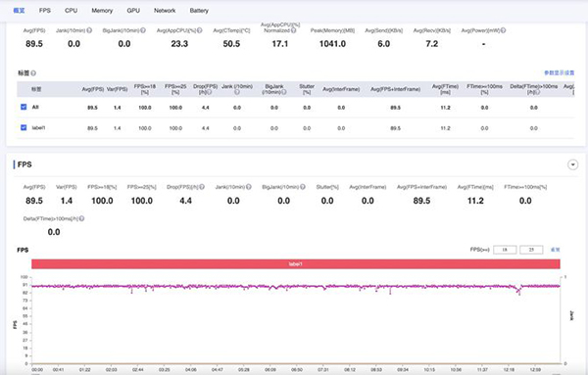Open the 参数显示设置 link
Screen dimensions: 588x375
560,72
